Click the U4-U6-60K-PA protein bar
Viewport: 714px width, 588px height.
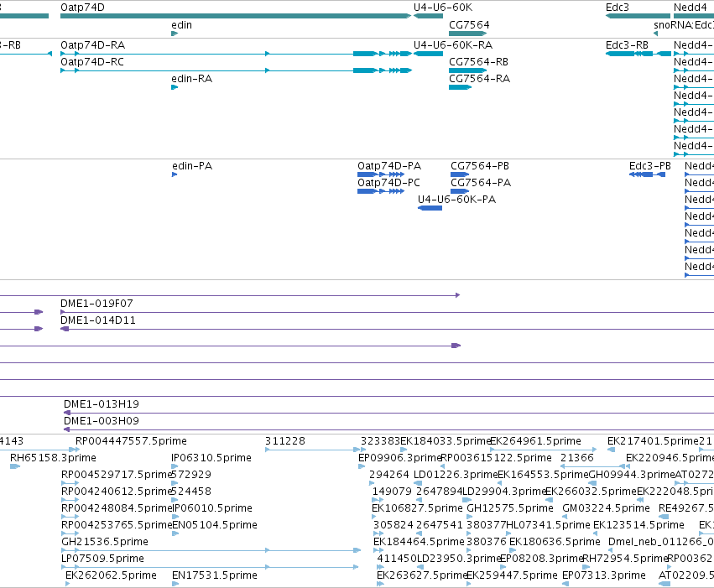430,208
